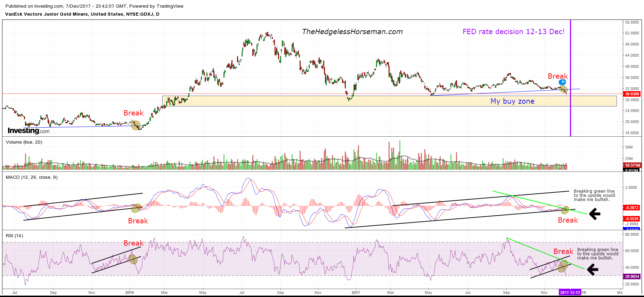The width and height of the screenshot is (644, 297).
Task: Click the 48.0000 price axis label
Action: (x=632, y=45)
